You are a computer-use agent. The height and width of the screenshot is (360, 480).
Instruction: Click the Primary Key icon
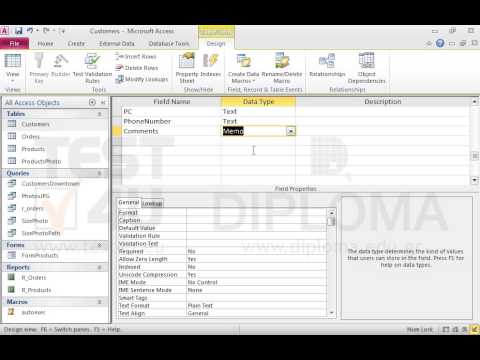(39, 68)
